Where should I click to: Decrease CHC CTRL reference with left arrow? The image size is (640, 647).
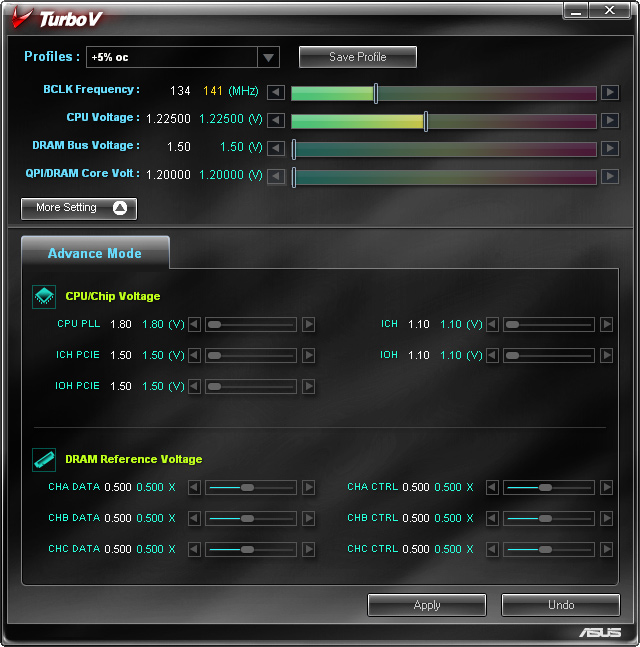(x=492, y=549)
